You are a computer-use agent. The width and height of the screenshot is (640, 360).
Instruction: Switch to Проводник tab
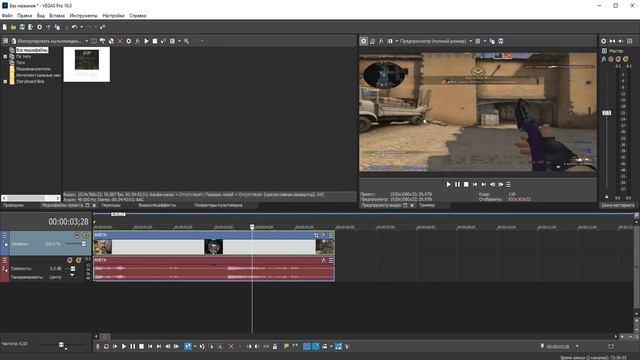[x=13, y=205]
